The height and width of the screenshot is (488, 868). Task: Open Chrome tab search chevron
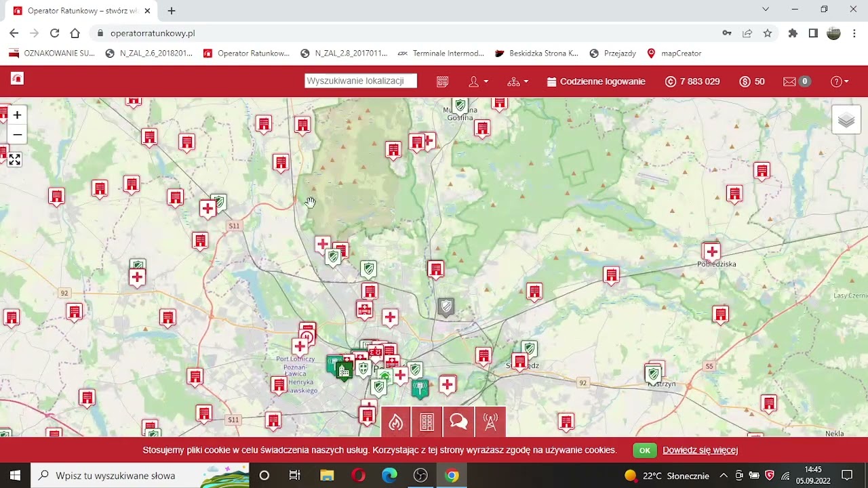[766, 9]
